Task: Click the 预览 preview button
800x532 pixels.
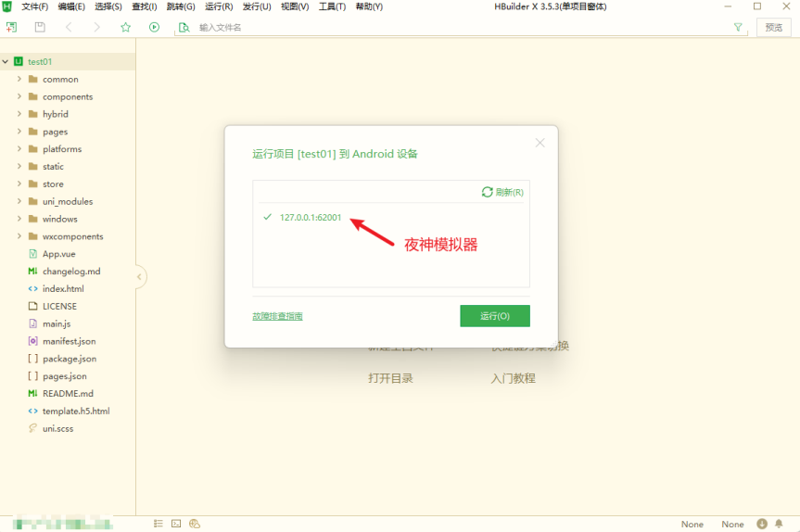Action: pyautogui.click(x=773, y=27)
